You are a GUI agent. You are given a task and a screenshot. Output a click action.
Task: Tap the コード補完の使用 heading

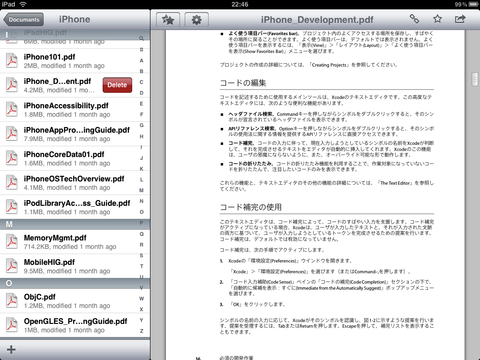(251, 207)
